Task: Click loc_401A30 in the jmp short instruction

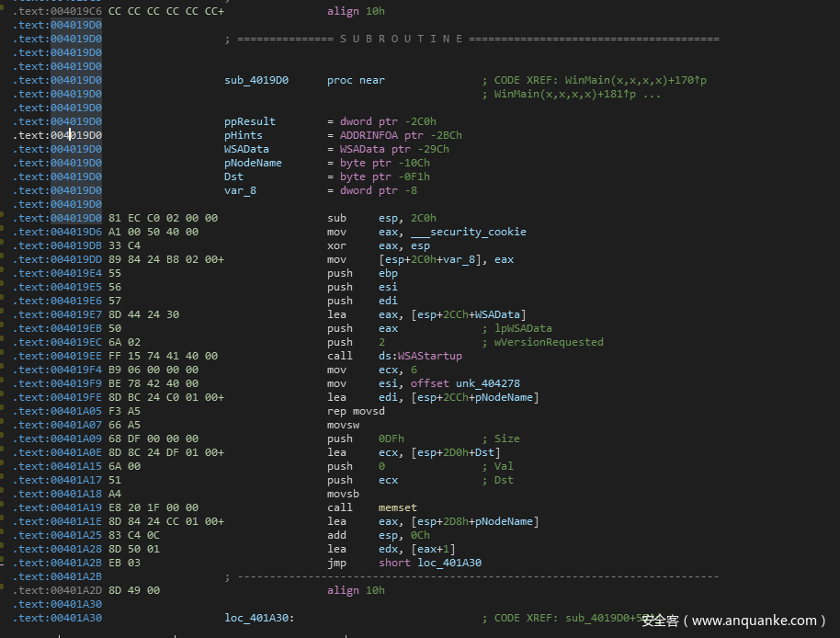Action: tap(448, 563)
